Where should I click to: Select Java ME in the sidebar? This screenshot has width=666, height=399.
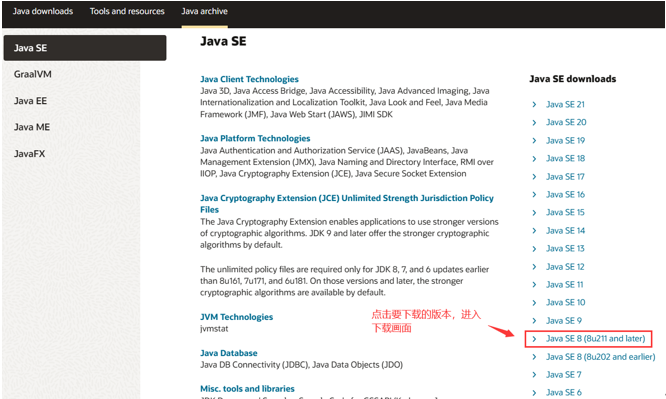[x=32, y=127]
